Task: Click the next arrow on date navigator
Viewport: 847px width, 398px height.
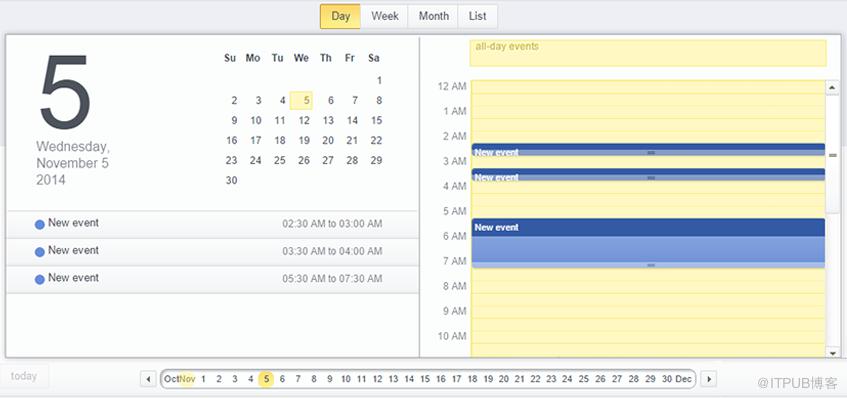Action: coord(708,379)
